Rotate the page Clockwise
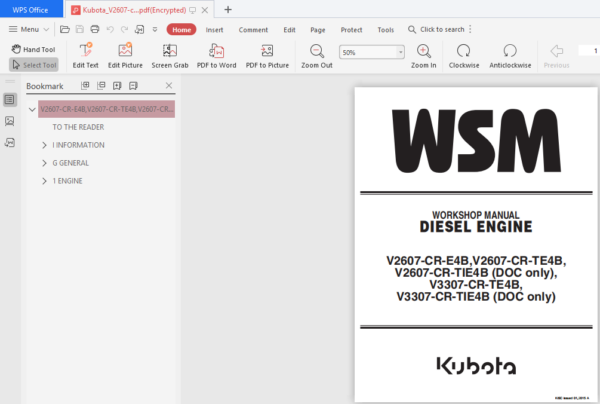The image size is (600, 404). coord(464,56)
